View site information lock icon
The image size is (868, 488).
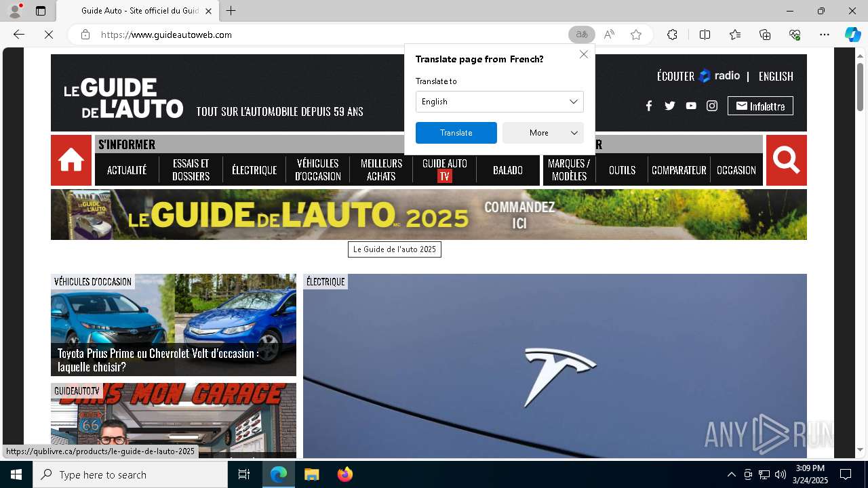click(x=85, y=35)
